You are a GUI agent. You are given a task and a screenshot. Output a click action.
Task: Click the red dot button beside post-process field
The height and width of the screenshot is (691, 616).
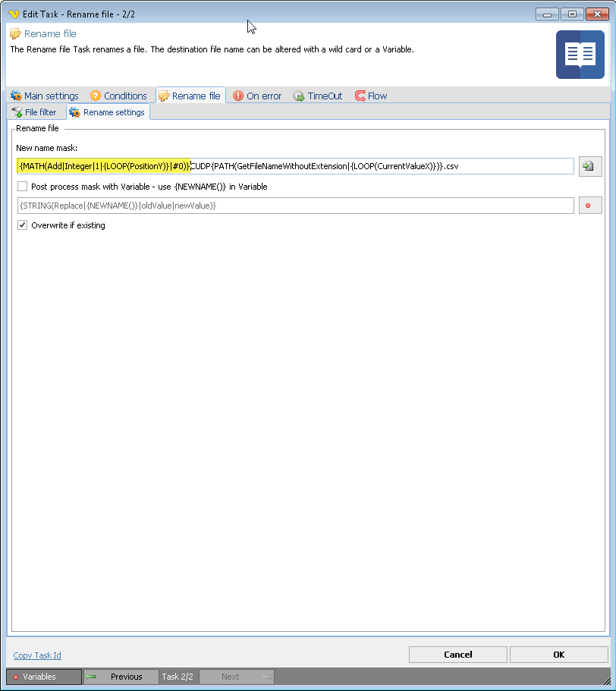pos(589,206)
